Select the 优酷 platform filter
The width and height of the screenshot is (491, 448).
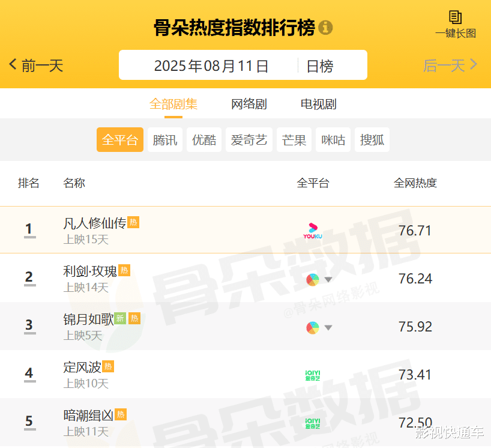pyautogui.click(x=204, y=140)
